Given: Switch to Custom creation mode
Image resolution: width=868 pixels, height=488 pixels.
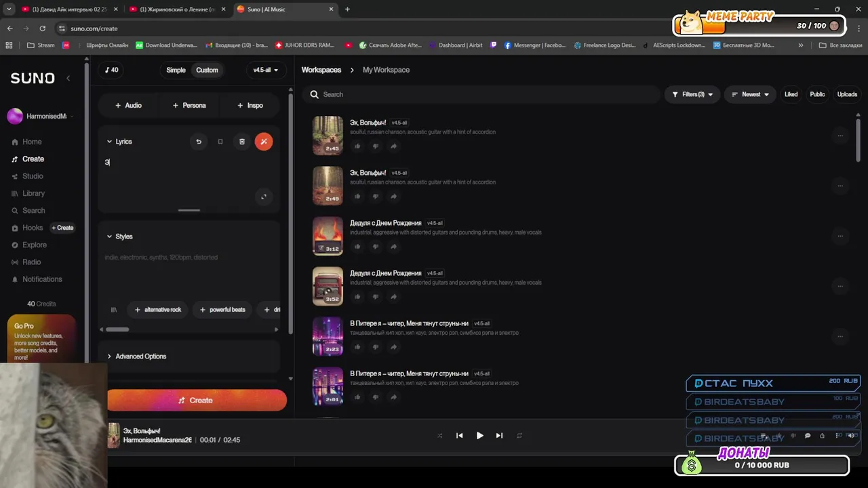Looking at the screenshot, I should pos(207,70).
